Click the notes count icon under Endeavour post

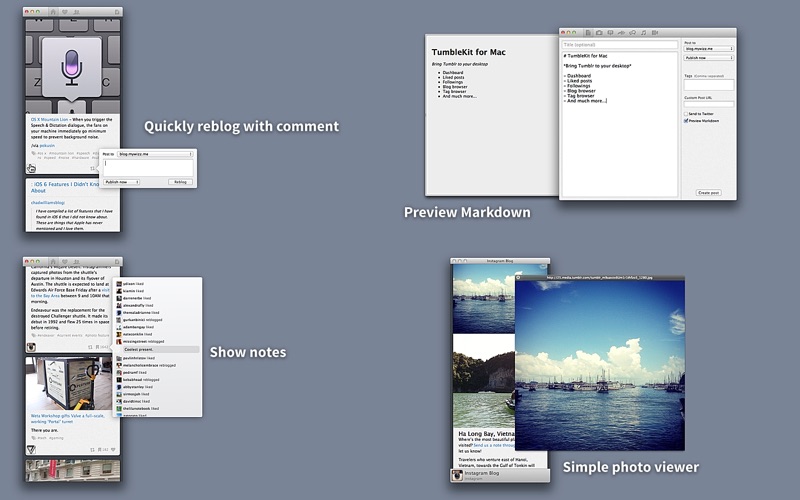[x=102, y=347]
